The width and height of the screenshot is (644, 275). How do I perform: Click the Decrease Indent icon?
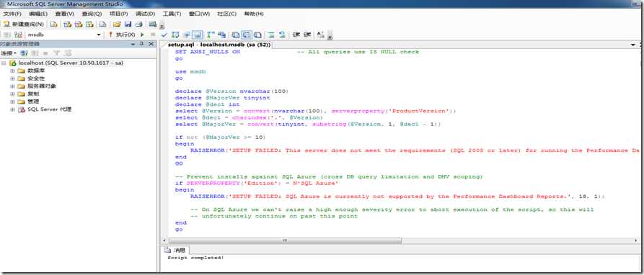click(x=295, y=35)
